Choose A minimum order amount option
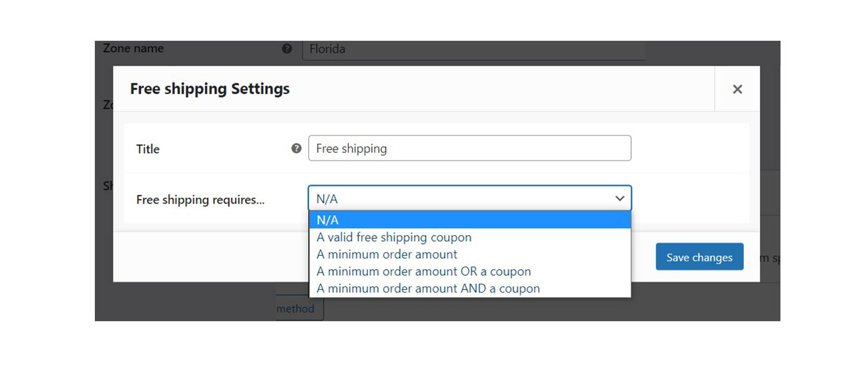The width and height of the screenshot is (868, 370). pyautogui.click(x=387, y=254)
